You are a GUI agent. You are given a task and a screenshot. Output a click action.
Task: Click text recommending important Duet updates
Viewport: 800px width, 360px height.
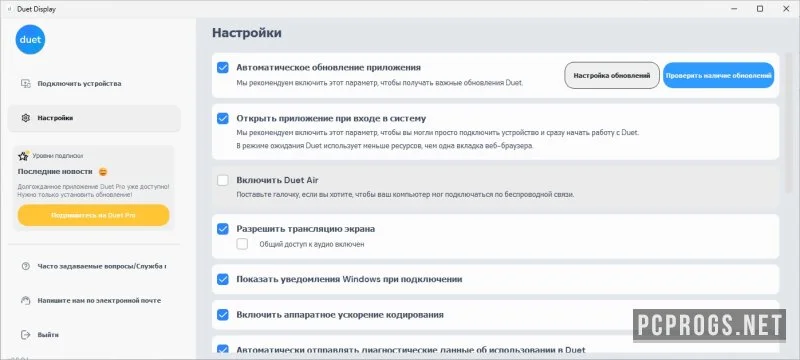(380, 82)
